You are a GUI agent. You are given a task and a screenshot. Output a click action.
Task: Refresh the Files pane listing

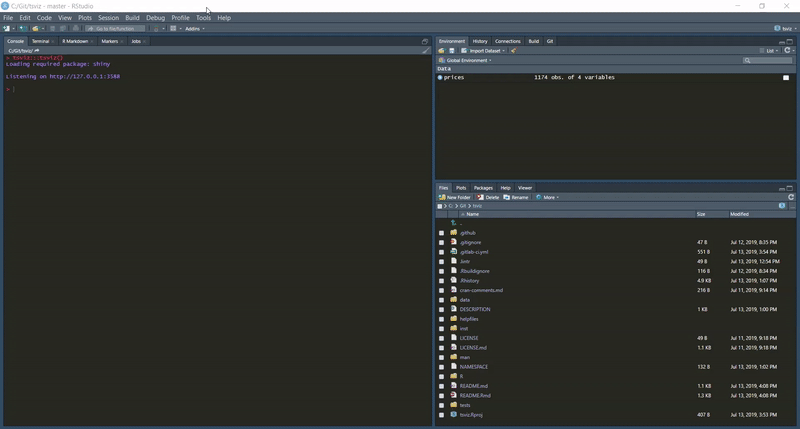791,197
